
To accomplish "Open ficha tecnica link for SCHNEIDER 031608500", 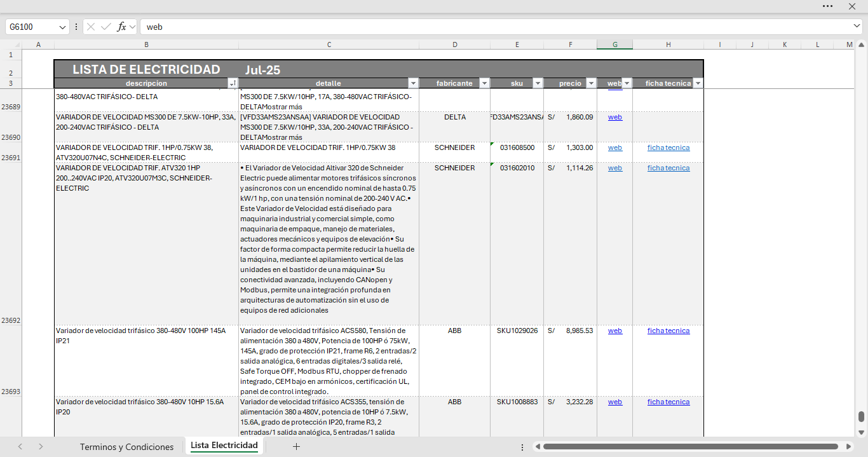I will (668, 147).
